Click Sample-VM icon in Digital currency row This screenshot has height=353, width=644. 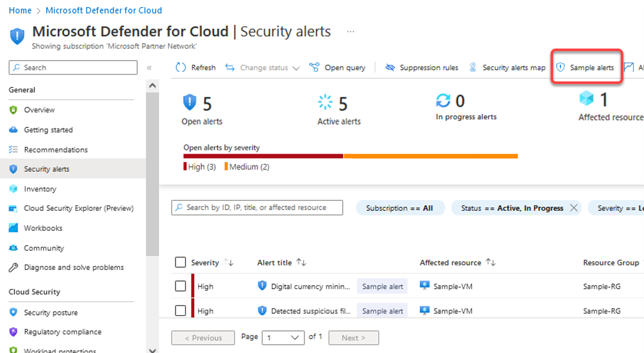coord(425,286)
